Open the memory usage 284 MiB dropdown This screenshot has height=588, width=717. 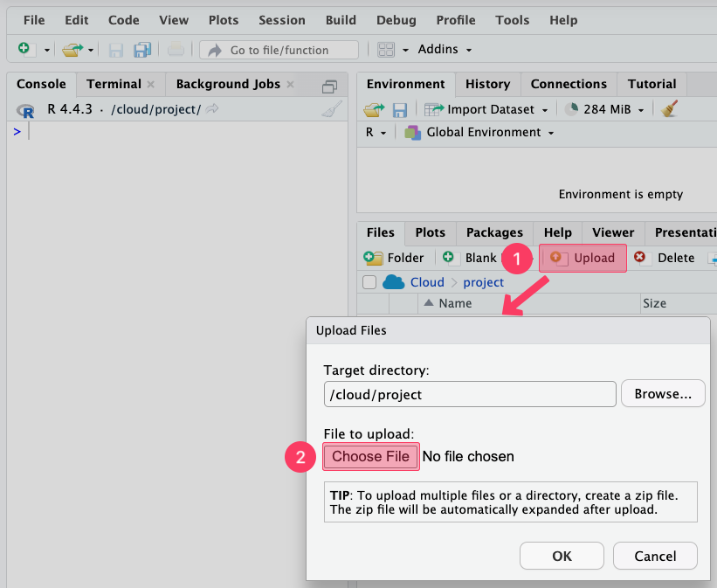tap(606, 109)
